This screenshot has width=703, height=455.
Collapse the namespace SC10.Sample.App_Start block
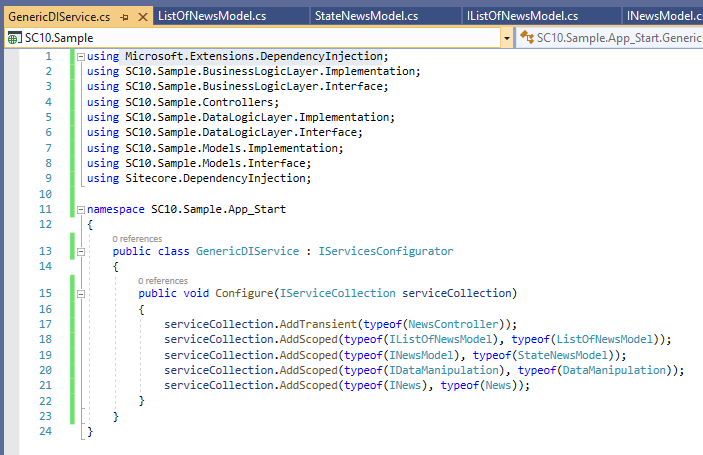coord(81,210)
